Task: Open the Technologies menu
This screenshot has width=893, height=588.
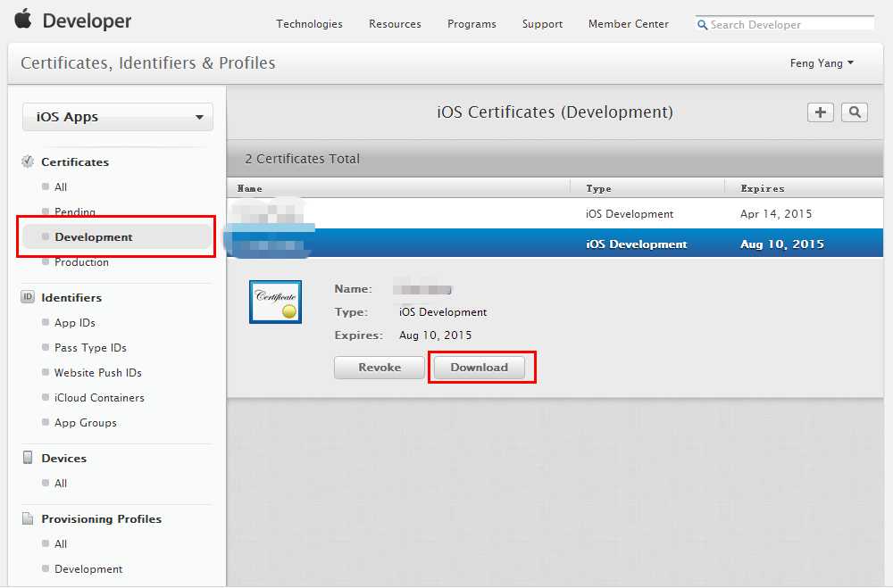Action: (x=309, y=24)
